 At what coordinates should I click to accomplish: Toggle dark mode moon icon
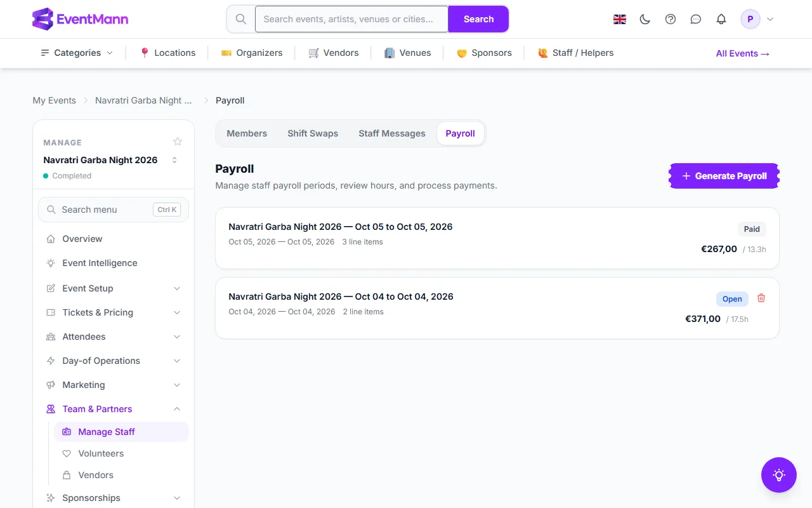pyautogui.click(x=645, y=19)
